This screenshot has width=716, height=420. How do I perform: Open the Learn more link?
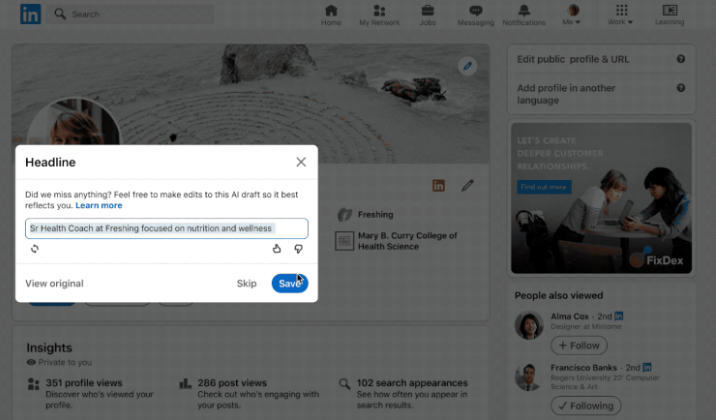[99, 205]
